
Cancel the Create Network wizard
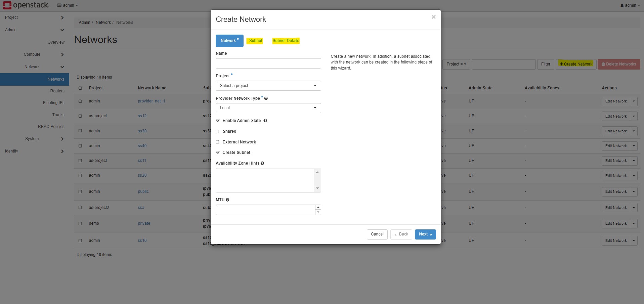coord(377,234)
